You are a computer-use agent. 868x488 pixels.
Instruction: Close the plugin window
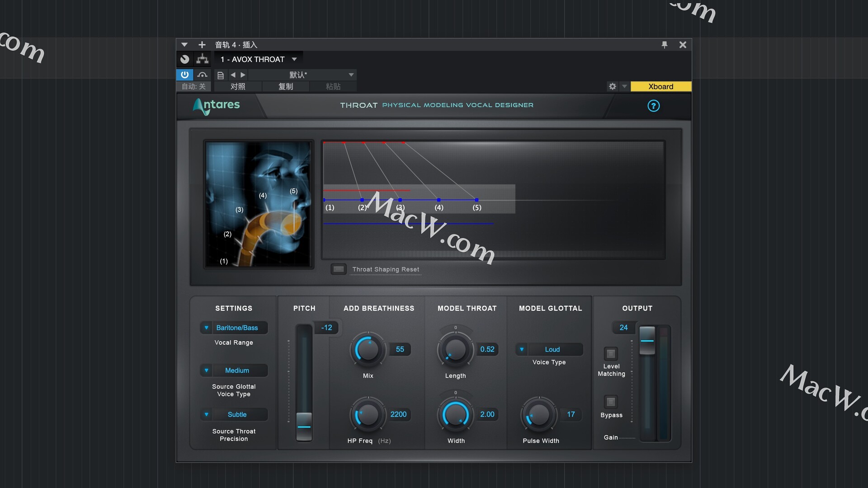[x=683, y=45]
